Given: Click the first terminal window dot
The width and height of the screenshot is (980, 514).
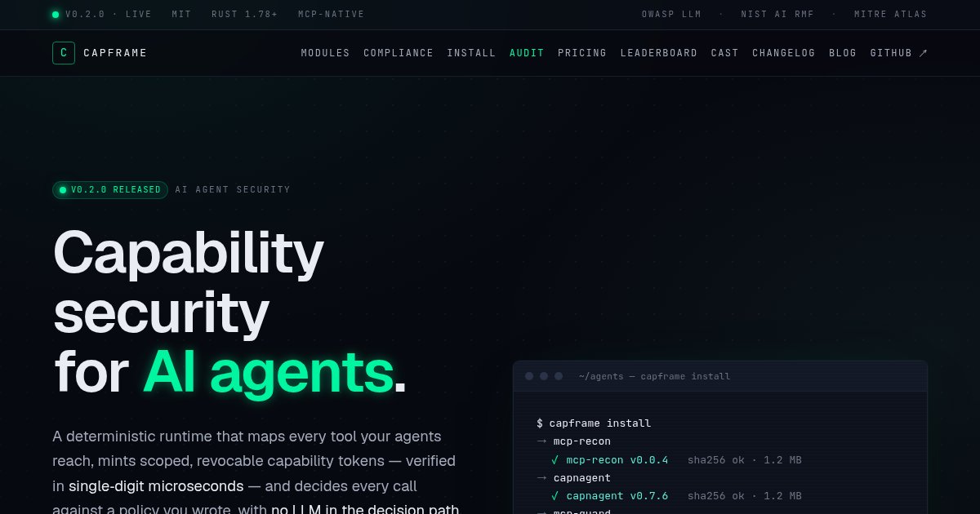Looking at the screenshot, I should (529, 376).
